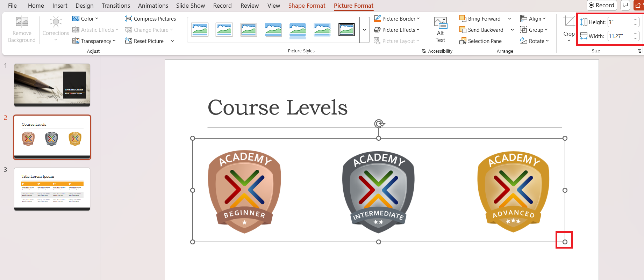Apply the black-bordered picture style
Screen dimensions: 644x280
347,30
